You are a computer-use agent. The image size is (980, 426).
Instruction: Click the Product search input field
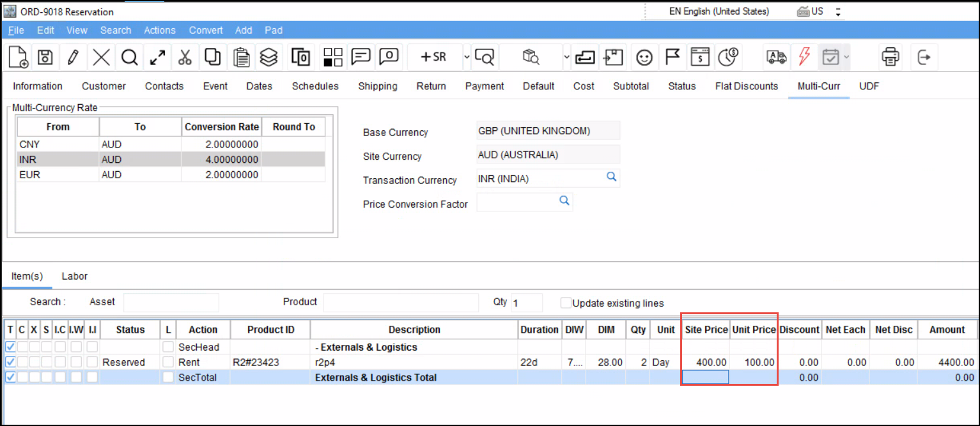pos(400,303)
